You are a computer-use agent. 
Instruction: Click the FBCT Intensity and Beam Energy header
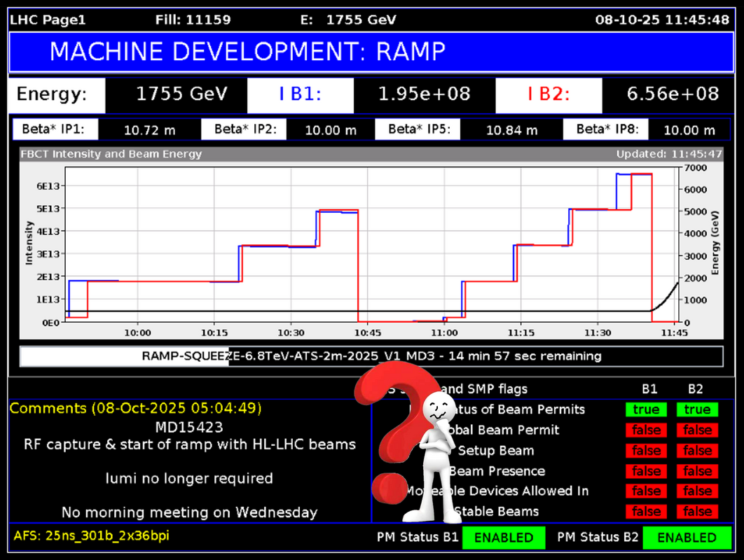(113, 154)
